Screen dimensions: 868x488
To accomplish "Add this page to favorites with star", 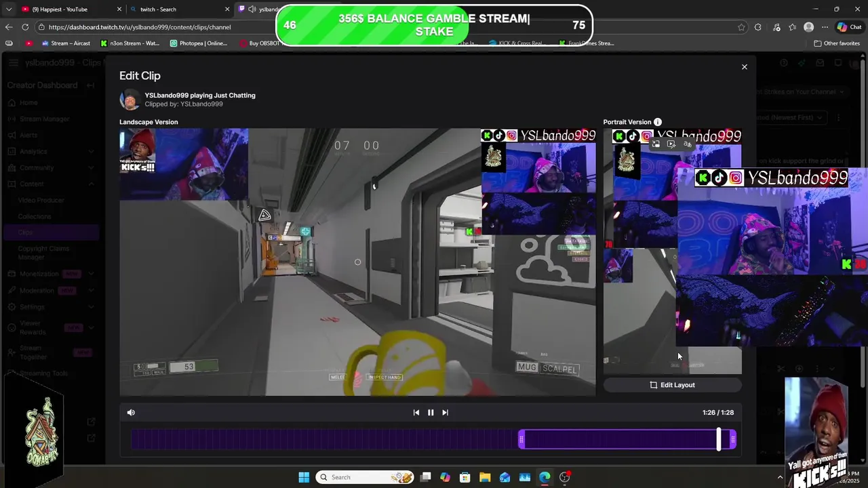I will pyautogui.click(x=741, y=27).
